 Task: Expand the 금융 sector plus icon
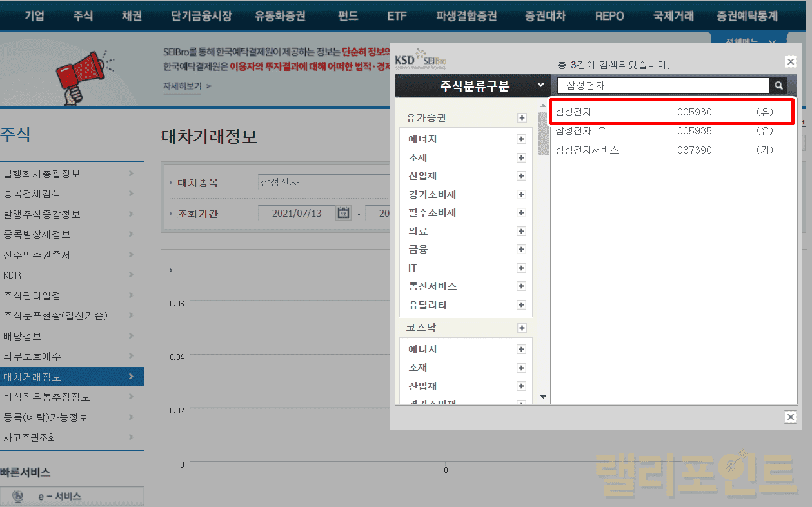[521, 250]
